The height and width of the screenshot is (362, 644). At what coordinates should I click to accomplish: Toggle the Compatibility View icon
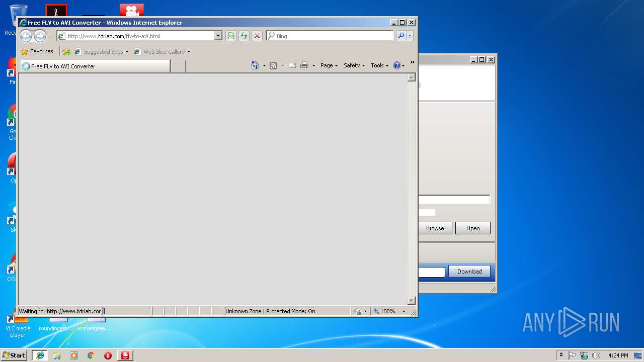click(x=231, y=36)
